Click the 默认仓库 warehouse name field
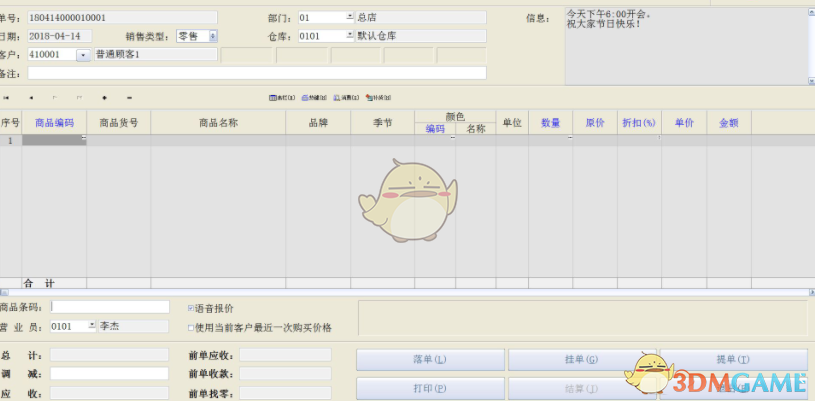 click(421, 36)
